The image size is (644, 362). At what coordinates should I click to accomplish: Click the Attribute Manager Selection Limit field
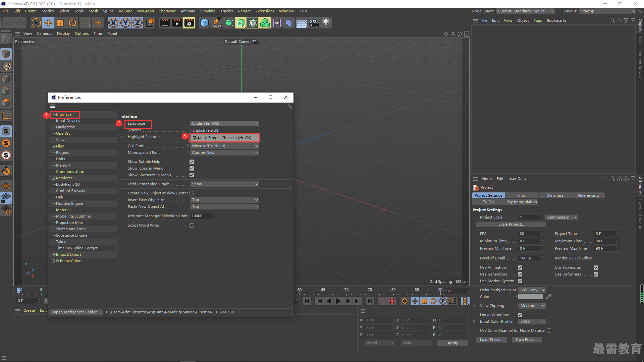(202, 216)
